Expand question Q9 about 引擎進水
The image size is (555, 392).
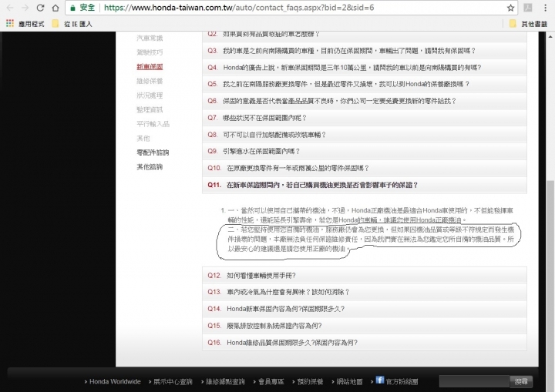[x=364, y=151]
